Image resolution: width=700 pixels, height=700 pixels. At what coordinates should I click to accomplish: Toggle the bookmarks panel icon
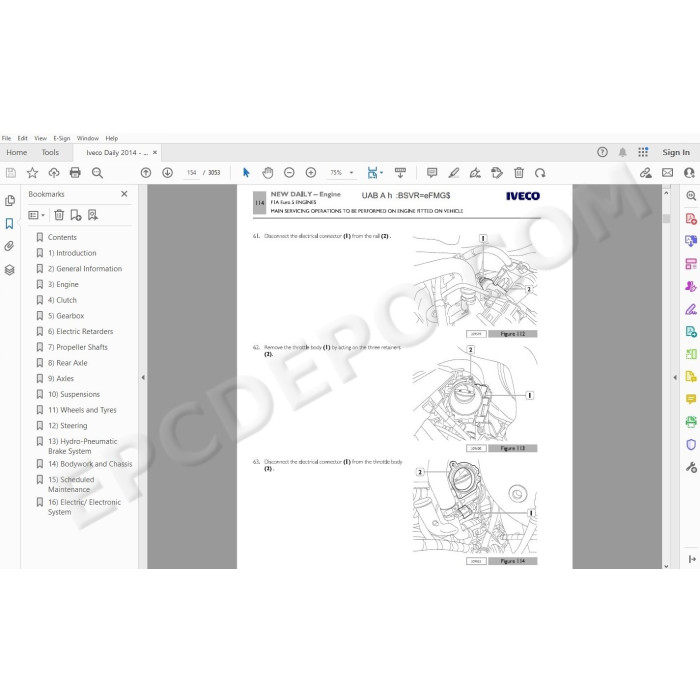click(x=9, y=224)
